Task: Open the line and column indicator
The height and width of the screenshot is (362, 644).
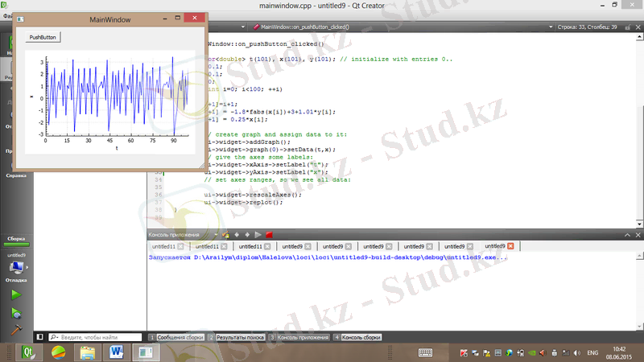Action: (x=587, y=27)
